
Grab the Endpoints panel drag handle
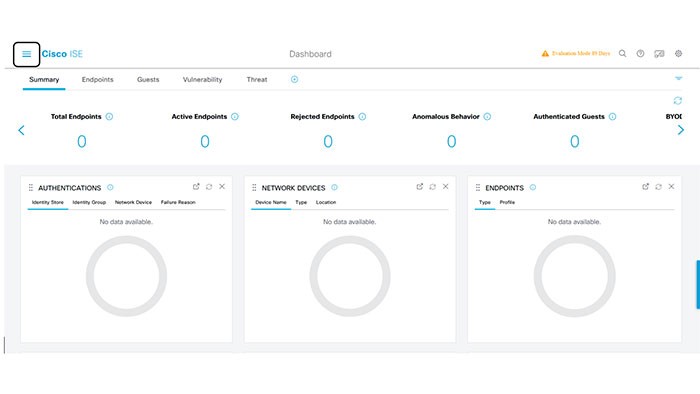click(478, 188)
